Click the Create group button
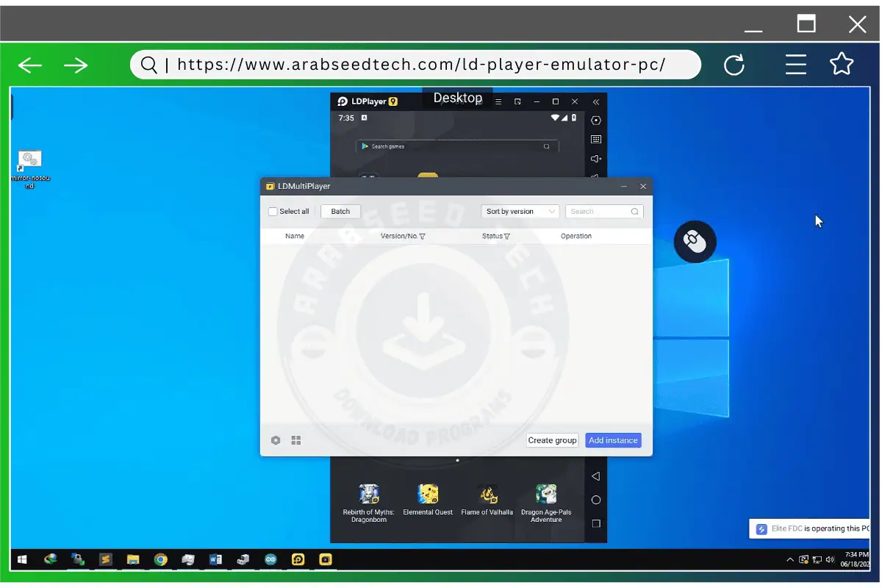Image resolution: width=882 pixels, height=588 pixels. point(552,440)
